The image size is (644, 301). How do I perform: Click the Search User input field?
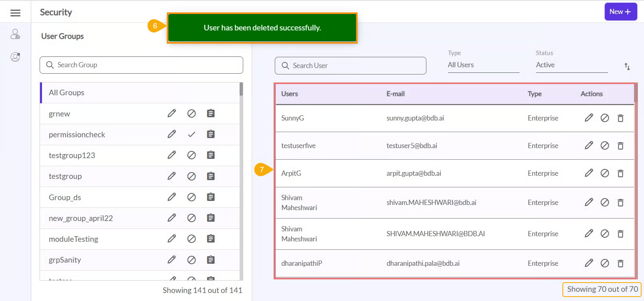coord(350,66)
